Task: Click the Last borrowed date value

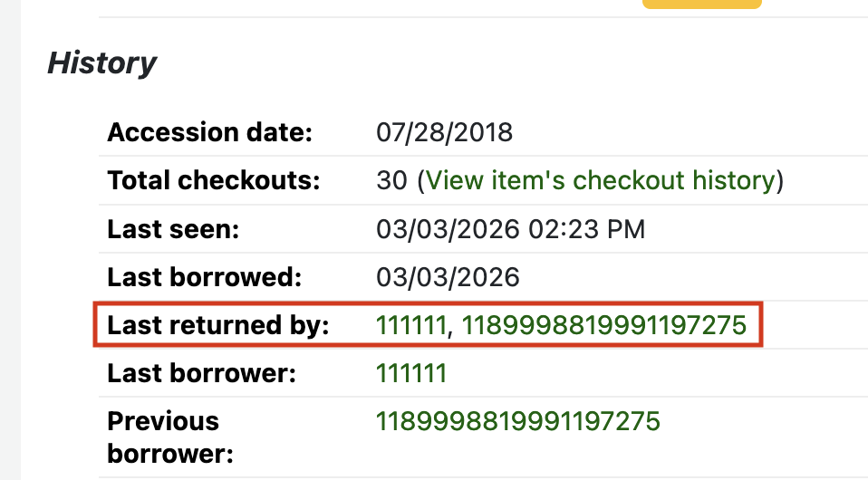Action: (448, 277)
